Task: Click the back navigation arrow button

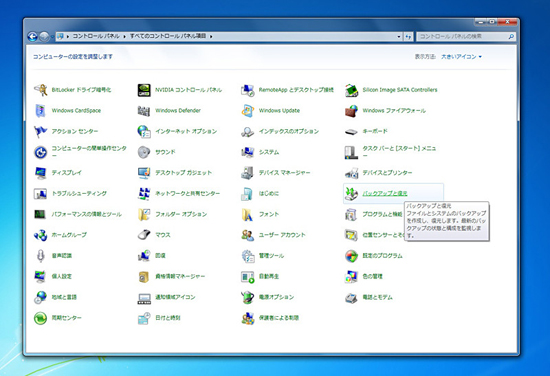Action: (32, 36)
